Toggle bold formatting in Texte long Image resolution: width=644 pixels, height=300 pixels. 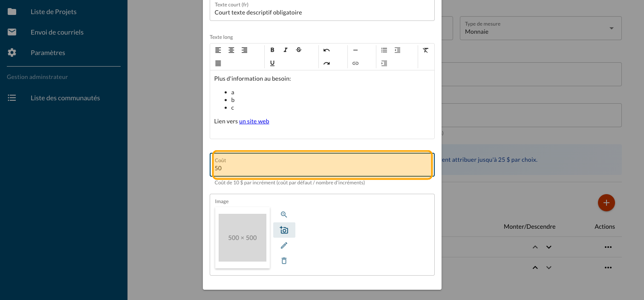[272, 50]
